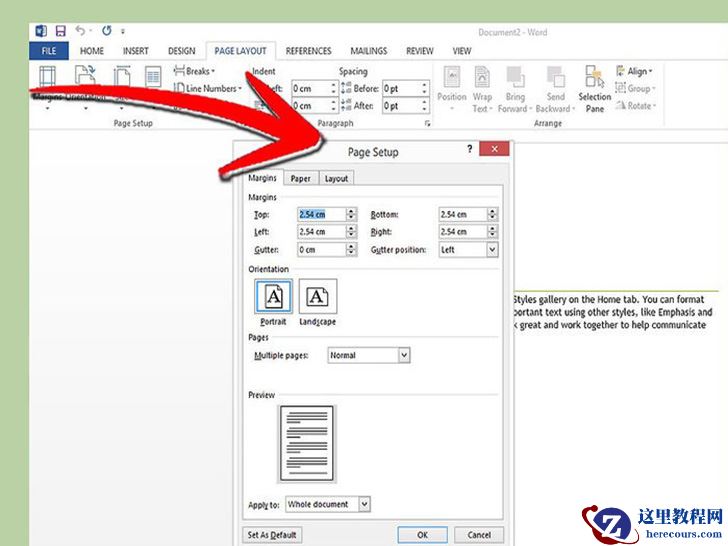Viewport: 728px width, 546px height.
Task: Click the Save icon in quick access toolbar
Action: [61, 32]
